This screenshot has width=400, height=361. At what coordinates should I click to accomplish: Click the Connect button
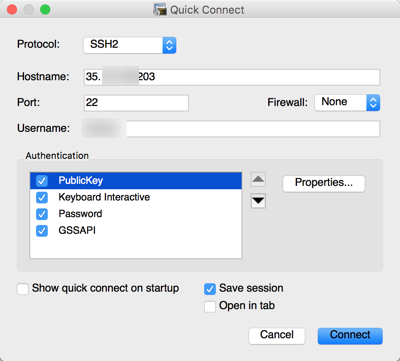pos(350,336)
